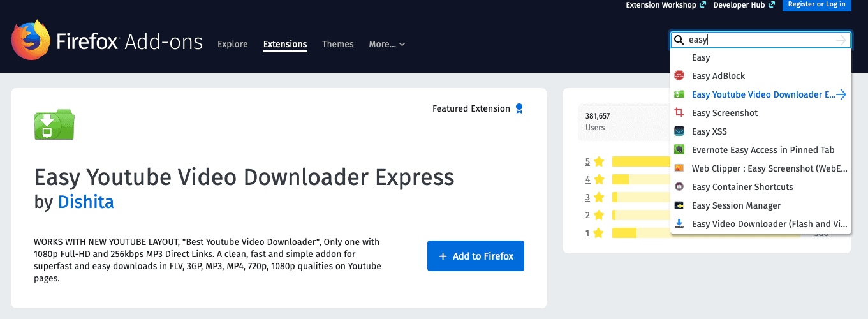The image size is (868, 319).
Task: Select the 'Easy' search suggestion
Action: 761,57
